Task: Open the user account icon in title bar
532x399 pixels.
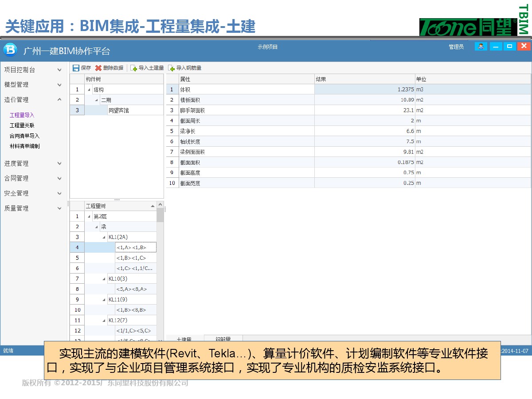Action: click(x=481, y=47)
